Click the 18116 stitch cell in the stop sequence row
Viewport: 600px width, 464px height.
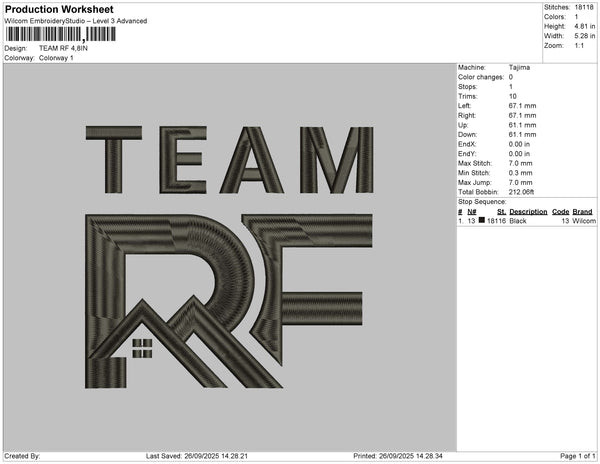(496, 221)
